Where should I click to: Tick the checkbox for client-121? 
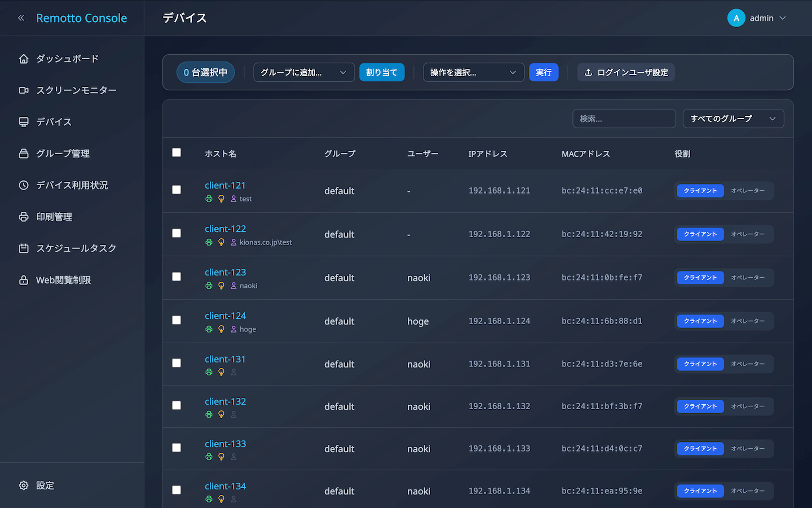pyautogui.click(x=176, y=190)
